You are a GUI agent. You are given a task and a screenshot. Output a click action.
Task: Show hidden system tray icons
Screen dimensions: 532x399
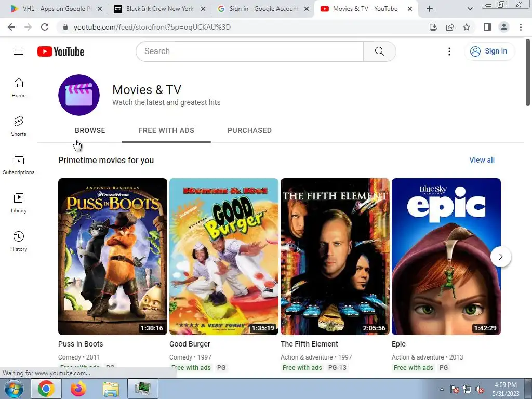(x=442, y=389)
